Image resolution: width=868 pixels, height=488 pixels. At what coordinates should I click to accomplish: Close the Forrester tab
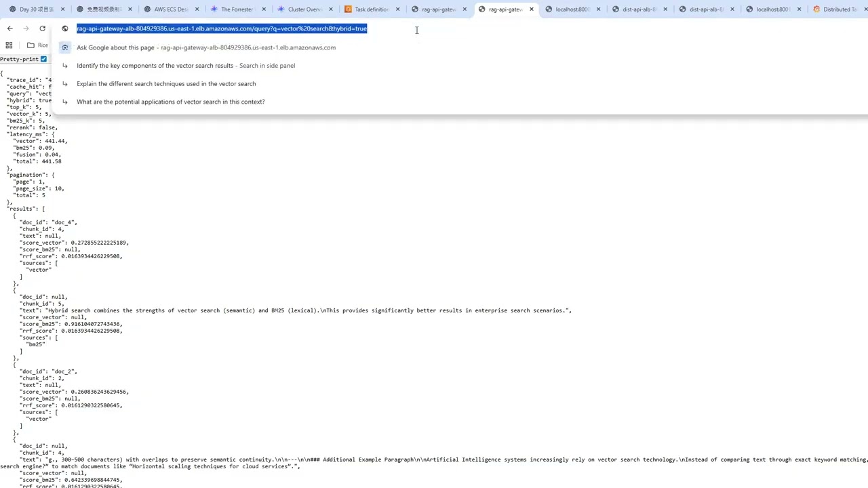[264, 9]
